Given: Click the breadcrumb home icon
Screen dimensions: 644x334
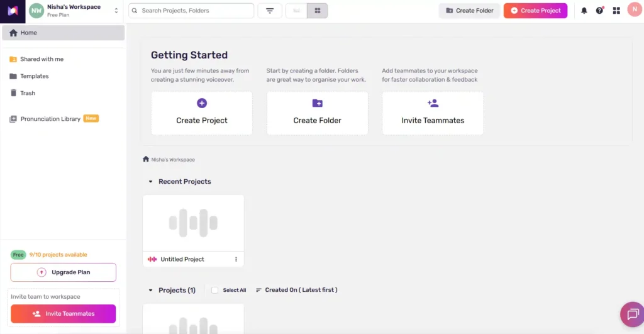Looking at the screenshot, I should [x=146, y=159].
